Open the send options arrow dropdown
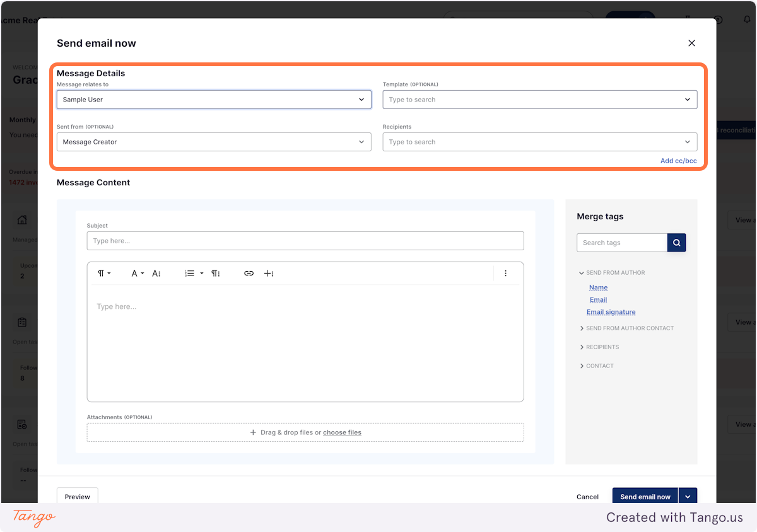 pyautogui.click(x=688, y=497)
